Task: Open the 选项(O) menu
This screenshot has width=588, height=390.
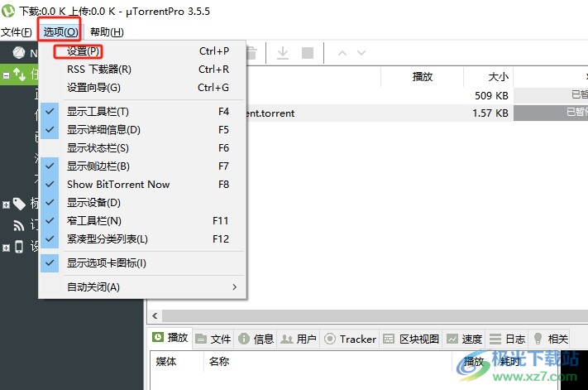Action: coord(60,32)
